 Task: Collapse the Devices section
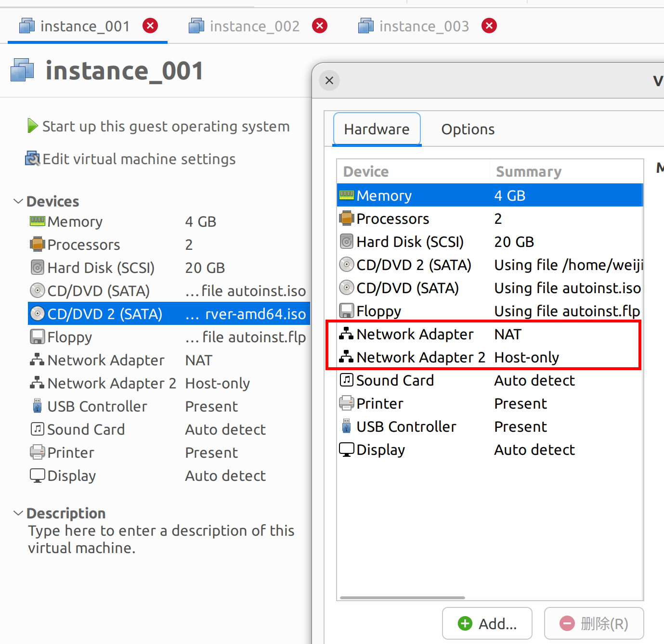tap(18, 201)
